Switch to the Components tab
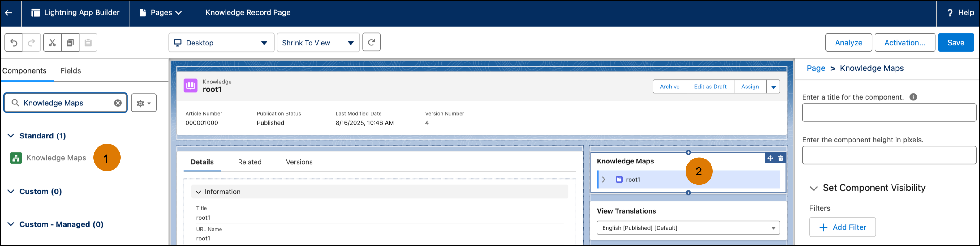Image resolution: width=980 pixels, height=246 pixels. 24,71
